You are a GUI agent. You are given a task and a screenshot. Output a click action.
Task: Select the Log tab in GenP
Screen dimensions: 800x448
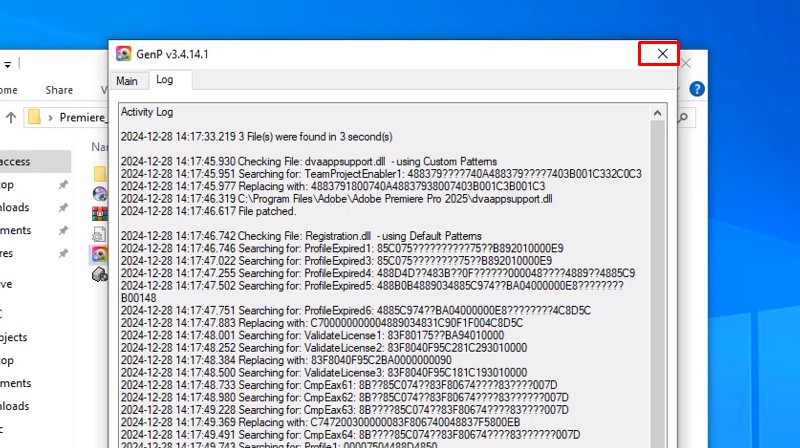[x=164, y=80]
